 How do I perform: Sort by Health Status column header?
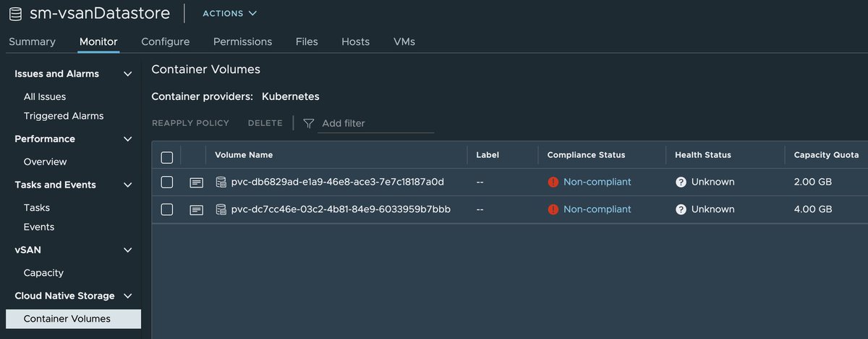(703, 155)
